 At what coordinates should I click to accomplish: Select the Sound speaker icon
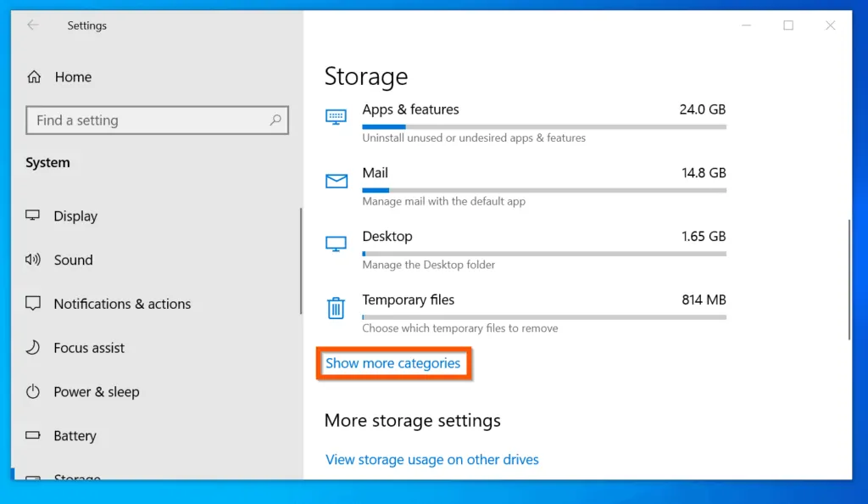(32, 260)
